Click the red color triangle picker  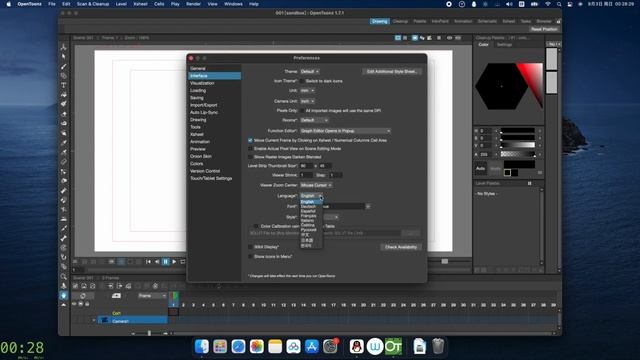[532, 84]
